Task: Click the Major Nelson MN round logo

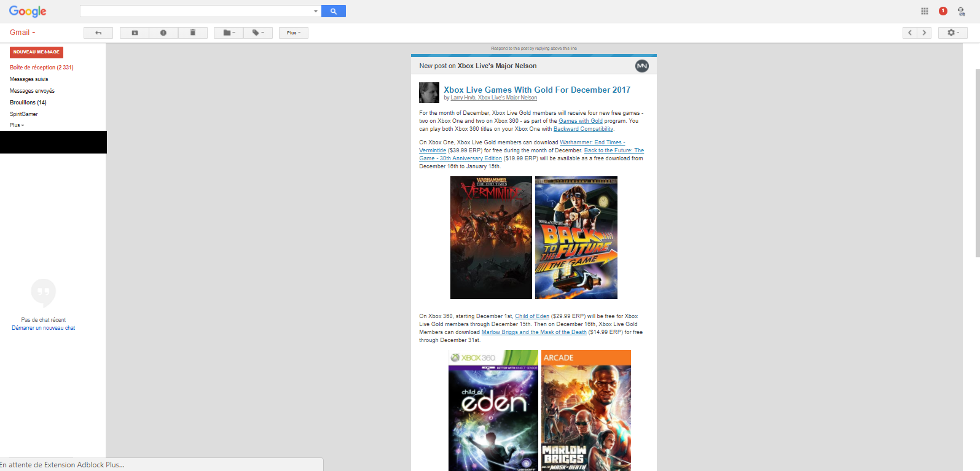Action: (x=642, y=66)
